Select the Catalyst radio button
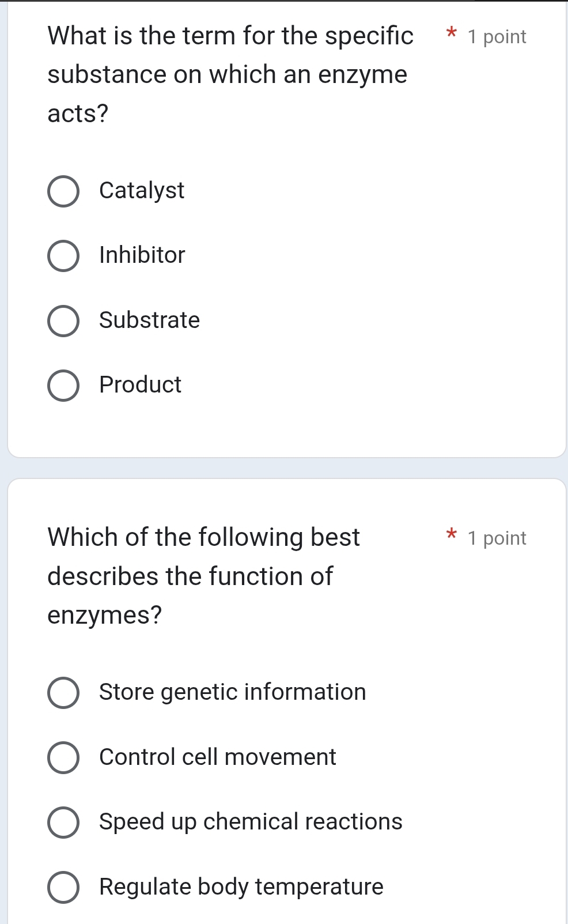 click(x=64, y=191)
